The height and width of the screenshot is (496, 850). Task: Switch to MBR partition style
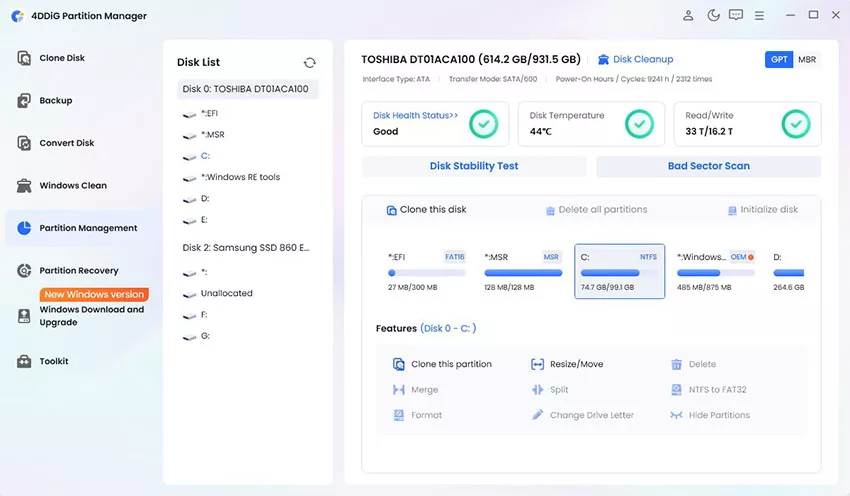807,60
